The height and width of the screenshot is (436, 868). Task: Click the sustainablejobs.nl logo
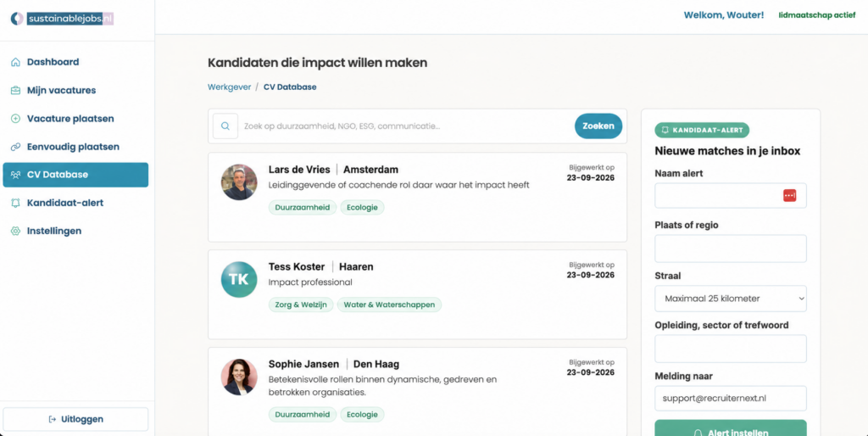coord(62,19)
